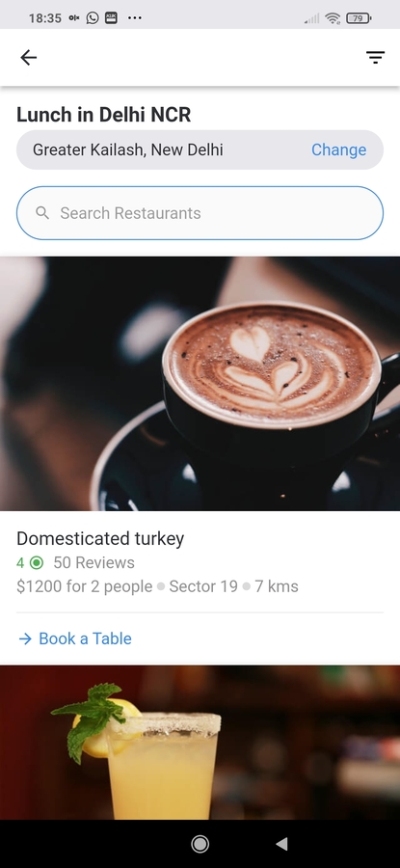Select Domesticated turkey restaurant title
This screenshot has height=868, width=400.
100,538
